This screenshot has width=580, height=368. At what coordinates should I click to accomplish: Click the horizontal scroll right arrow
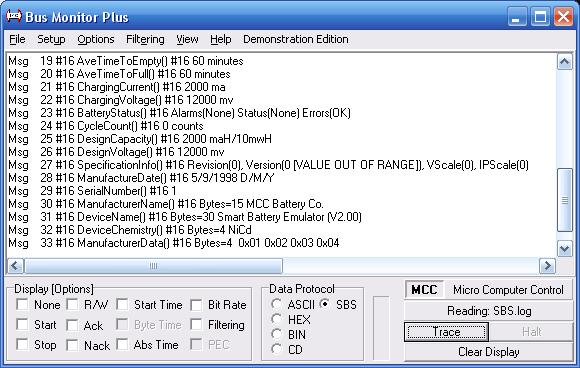pyautogui.click(x=547, y=266)
